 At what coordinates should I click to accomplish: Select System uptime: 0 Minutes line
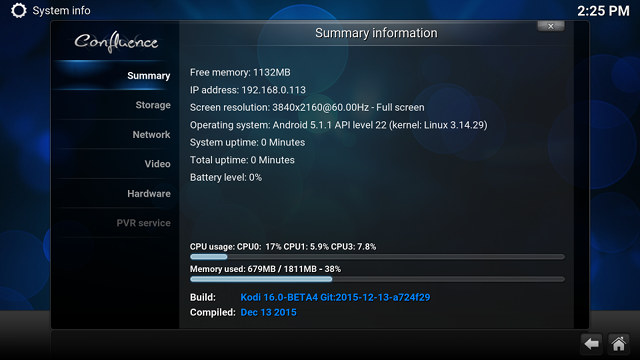coord(247,142)
